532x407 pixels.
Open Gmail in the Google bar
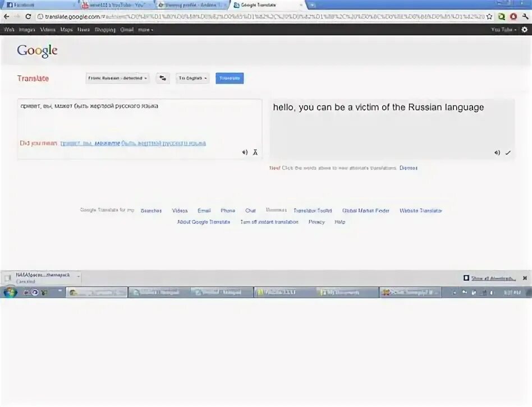(127, 30)
